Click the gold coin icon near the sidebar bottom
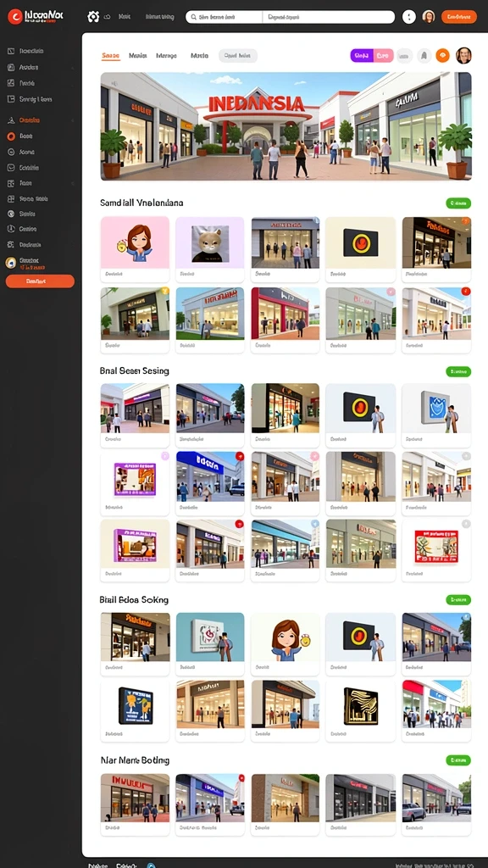The image size is (488, 868). [x=10, y=263]
